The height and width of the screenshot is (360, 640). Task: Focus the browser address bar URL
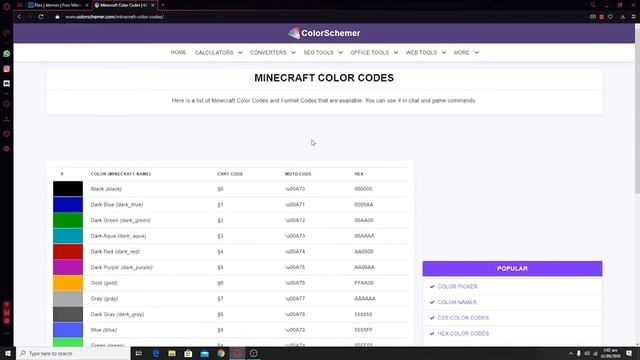pyautogui.click(x=114, y=17)
